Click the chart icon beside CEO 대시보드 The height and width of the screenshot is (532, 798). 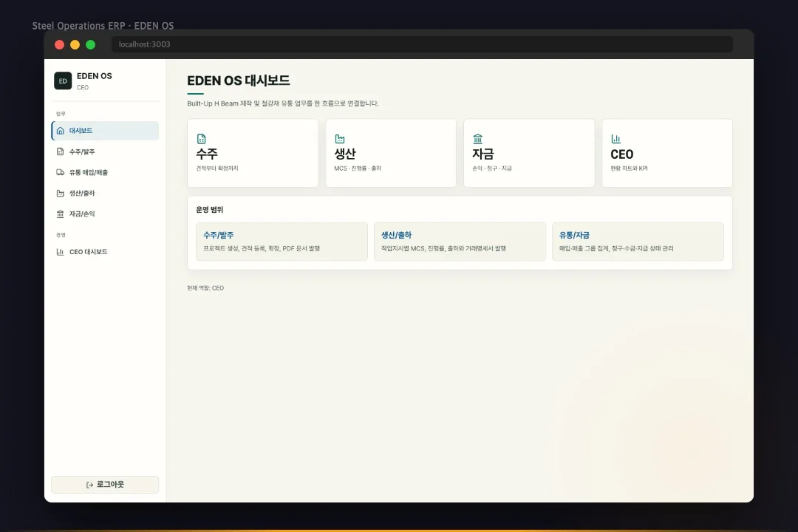point(60,252)
